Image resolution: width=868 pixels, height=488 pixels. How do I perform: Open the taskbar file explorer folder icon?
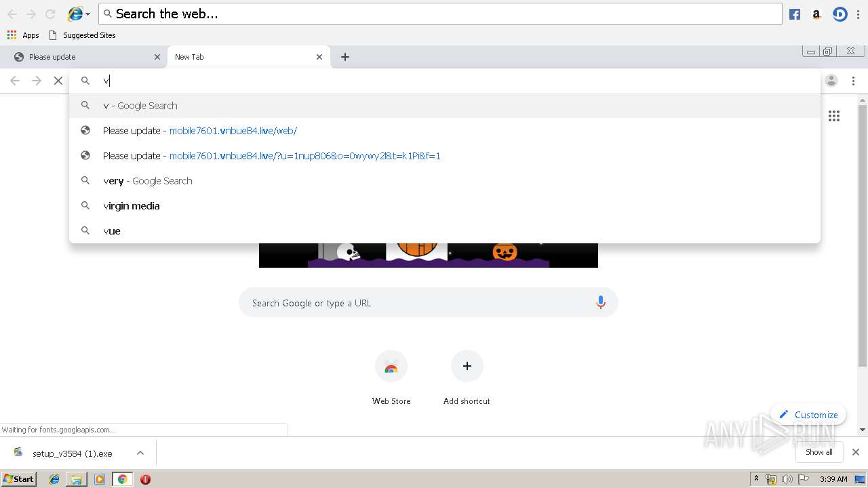[77, 479]
